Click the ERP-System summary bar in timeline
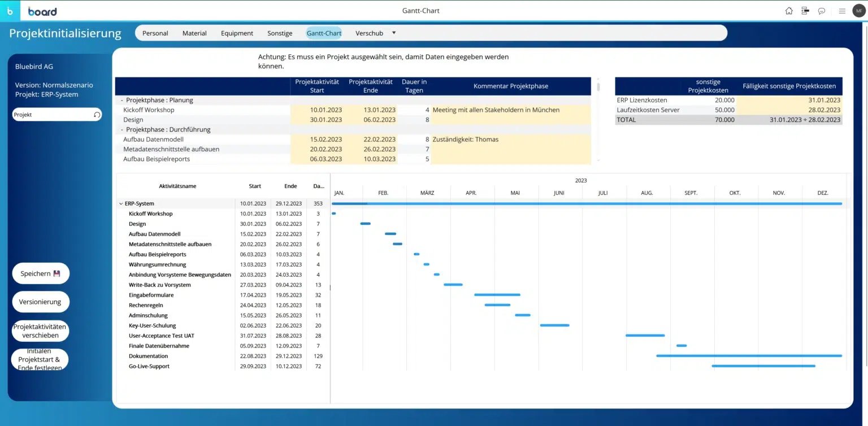 pos(587,203)
